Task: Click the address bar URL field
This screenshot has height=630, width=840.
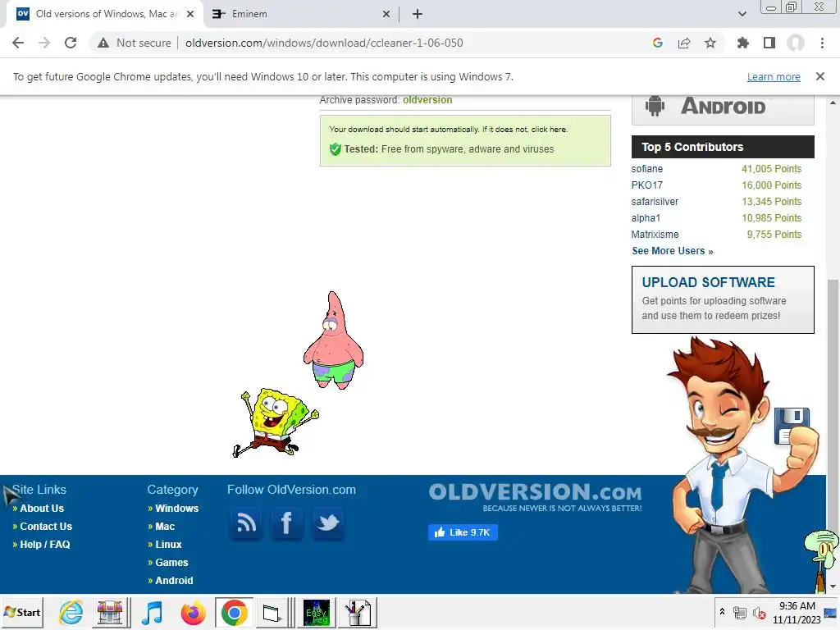Action: 324,43
